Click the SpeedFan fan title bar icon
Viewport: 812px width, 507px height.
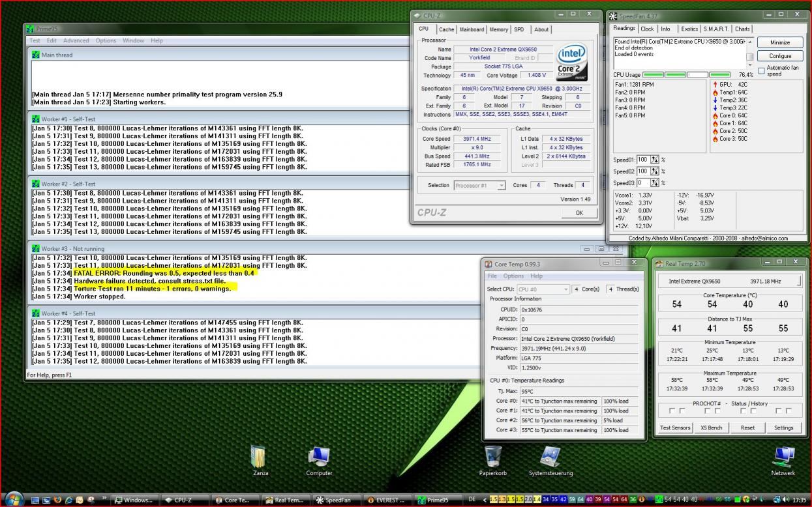[x=613, y=16]
